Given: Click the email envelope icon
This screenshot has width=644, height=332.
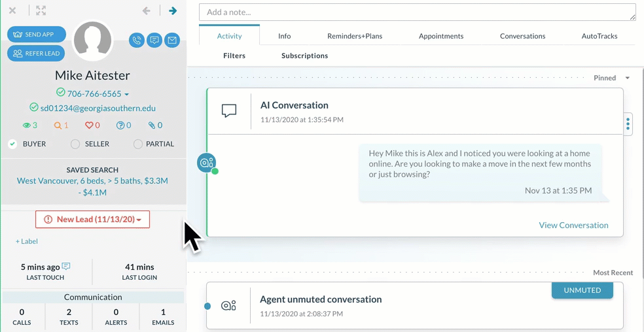Looking at the screenshot, I should (172, 41).
